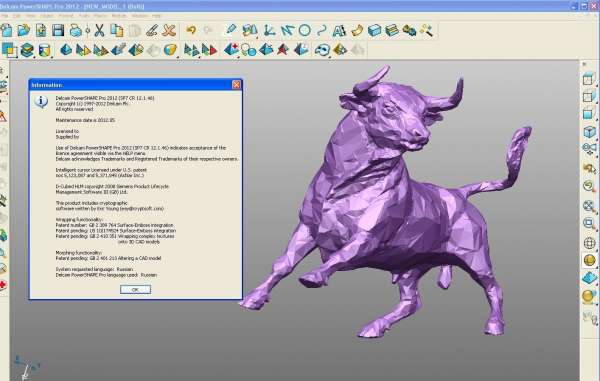Choose the Text annotation 'A' tool
The image size is (600, 381).
point(339,31)
